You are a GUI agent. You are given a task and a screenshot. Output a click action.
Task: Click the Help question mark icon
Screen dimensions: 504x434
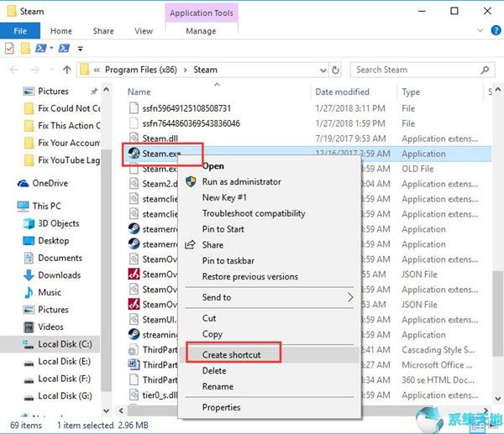(x=496, y=30)
